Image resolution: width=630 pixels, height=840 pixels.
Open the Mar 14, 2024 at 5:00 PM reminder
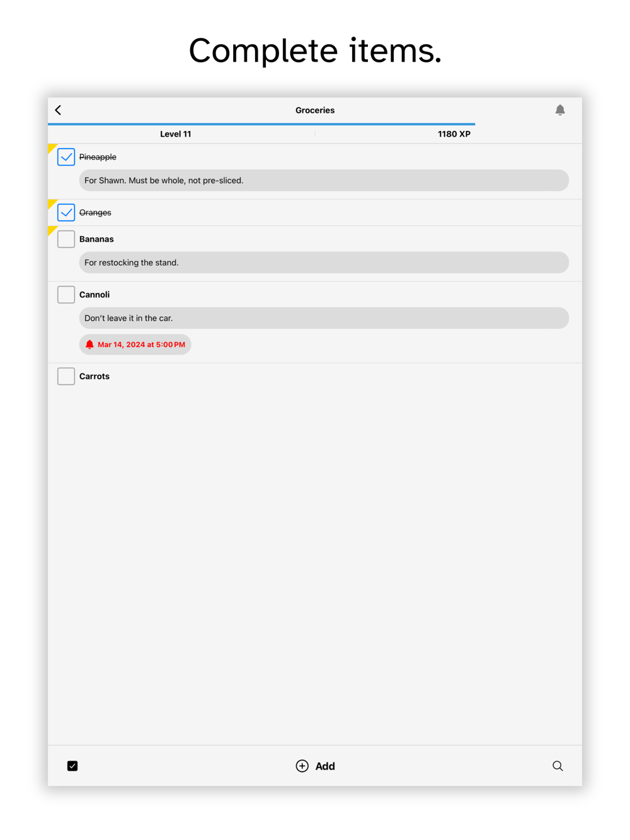coord(135,344)
